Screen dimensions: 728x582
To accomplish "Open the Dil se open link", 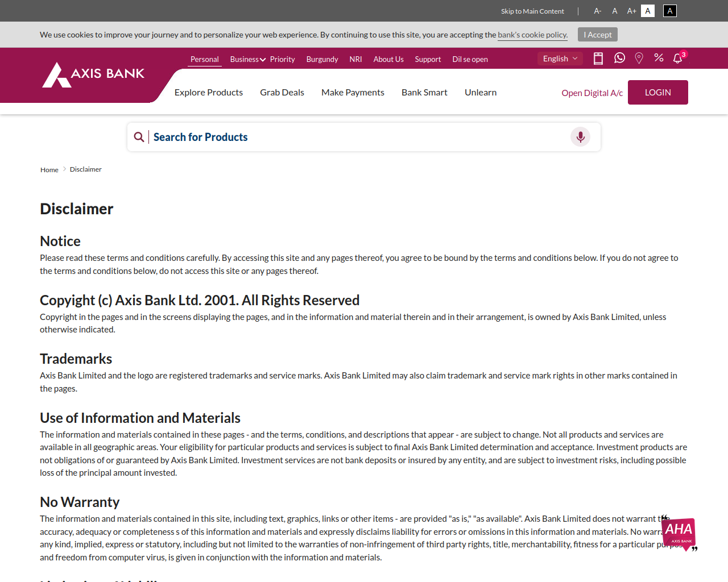I will pos(470,59).
